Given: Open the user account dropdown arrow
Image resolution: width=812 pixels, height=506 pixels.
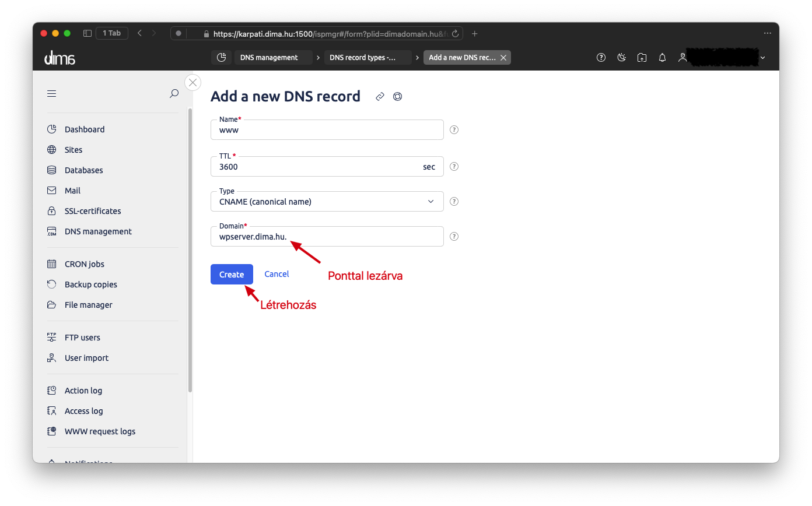Looking at the screenshot, I should (x=762, y=58).
